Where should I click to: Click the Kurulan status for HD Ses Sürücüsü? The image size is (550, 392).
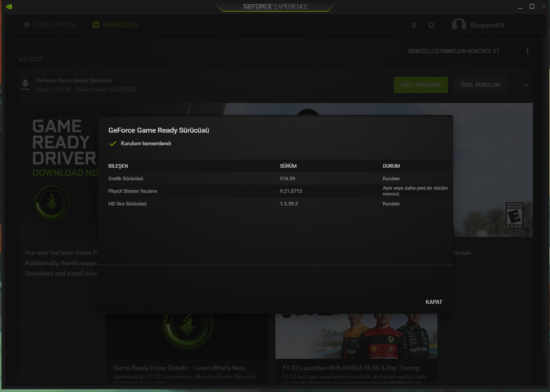[x=391, y=204]
